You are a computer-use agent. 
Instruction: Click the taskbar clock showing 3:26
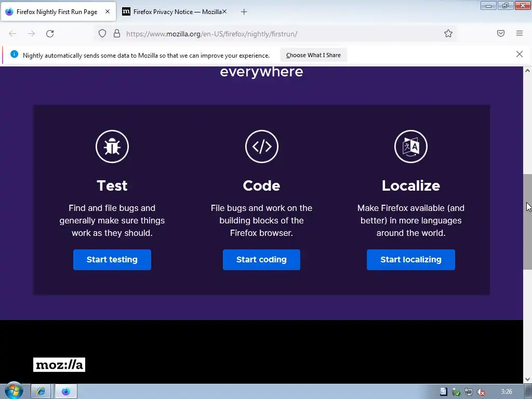pyautogui.click(x=506, y=392)
